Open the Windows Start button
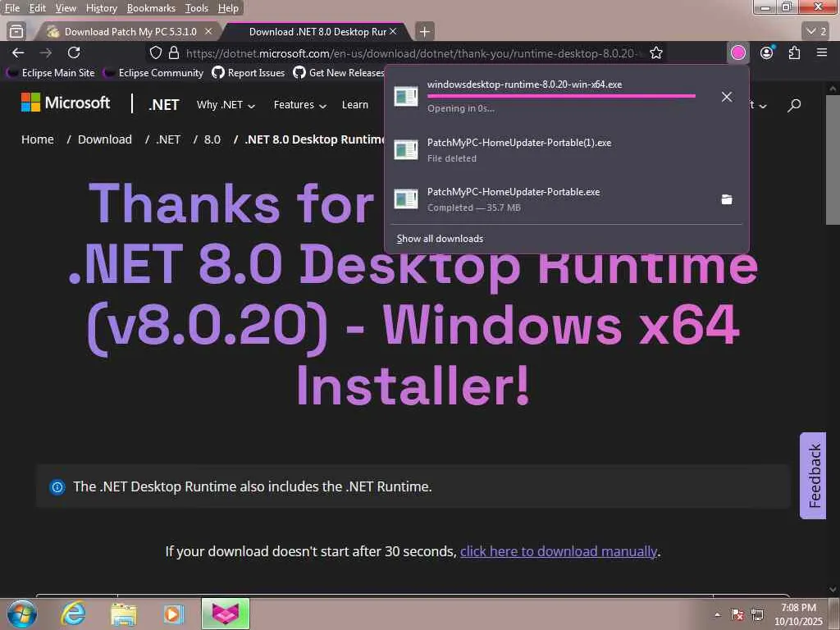 pos(21,614)
